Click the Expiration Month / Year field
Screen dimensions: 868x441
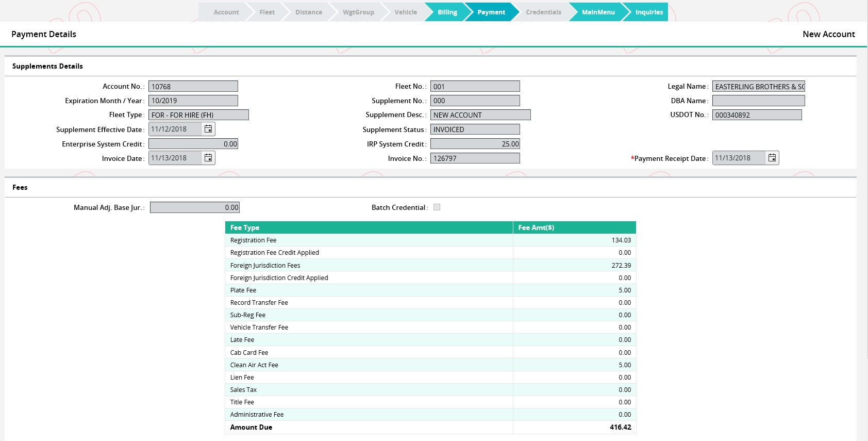193,101
